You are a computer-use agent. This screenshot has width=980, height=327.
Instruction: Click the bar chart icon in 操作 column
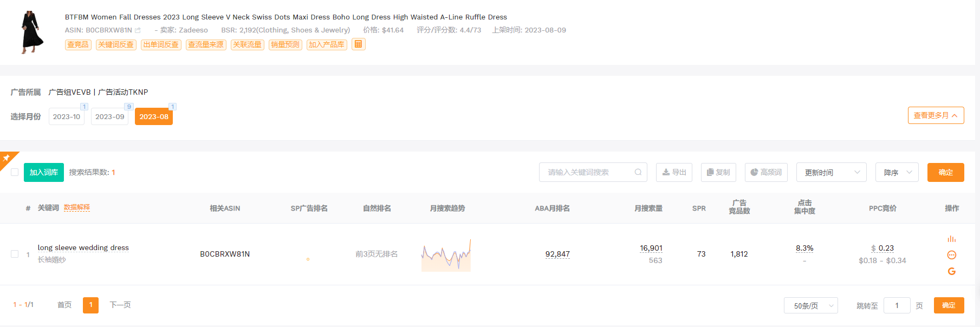tap(951, 239)
